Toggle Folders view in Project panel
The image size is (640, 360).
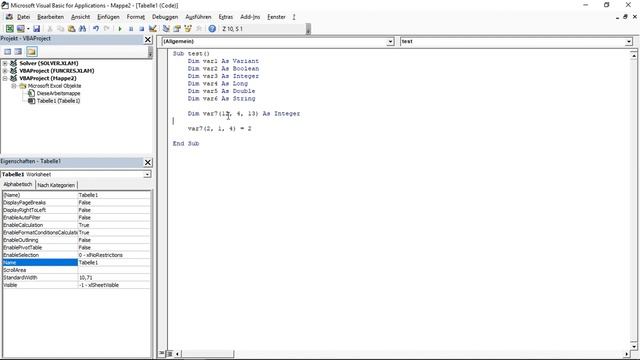pos(31,51)
